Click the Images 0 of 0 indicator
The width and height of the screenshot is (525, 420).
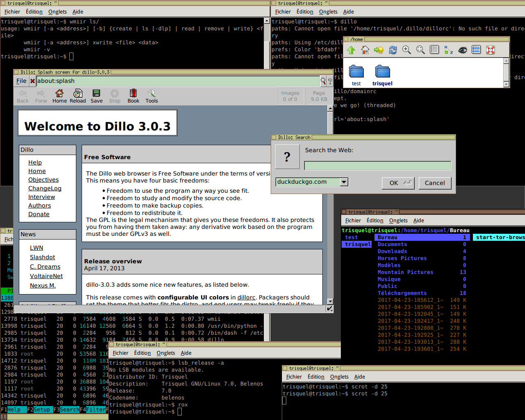point(290,96)
